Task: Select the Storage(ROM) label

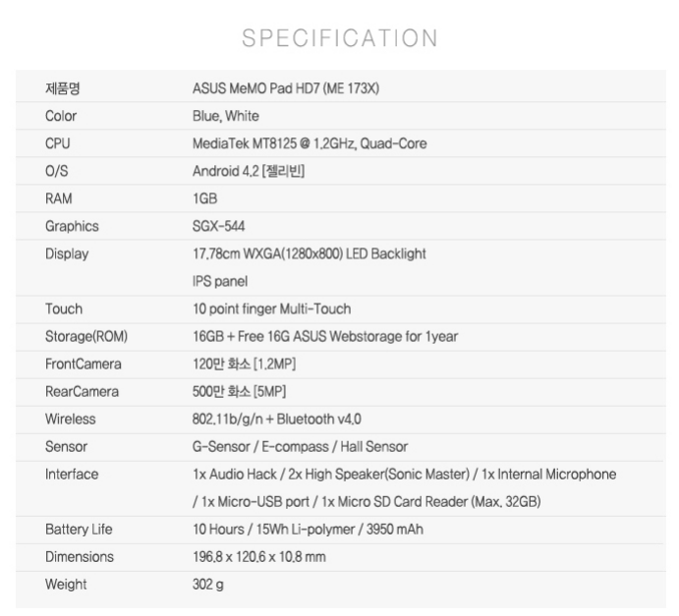Action: [86, 336]
